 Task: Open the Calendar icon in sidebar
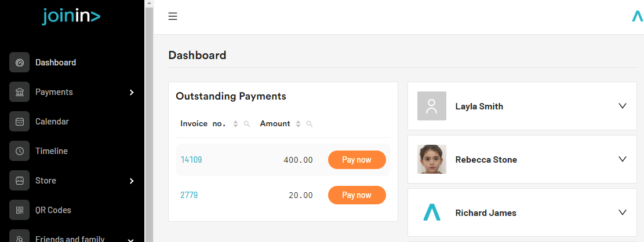(19, 122)
